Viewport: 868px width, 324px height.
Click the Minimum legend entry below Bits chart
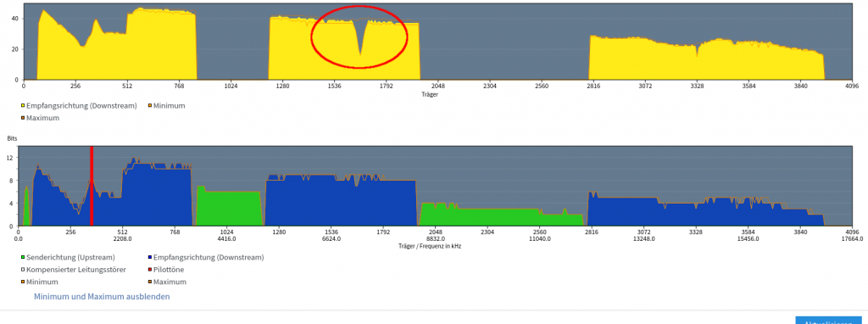[x=39, y=282]
